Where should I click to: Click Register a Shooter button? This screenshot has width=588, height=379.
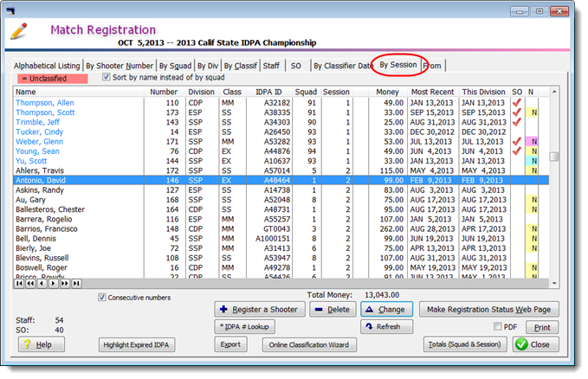pos(260,309)
